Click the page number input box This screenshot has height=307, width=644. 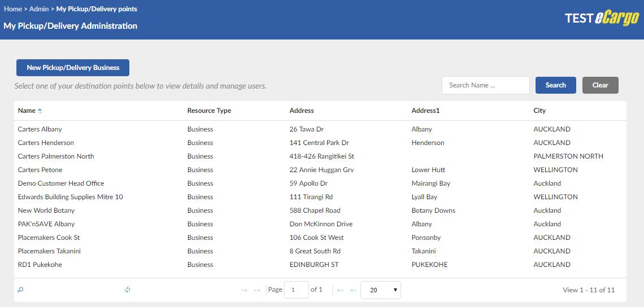(296, 290)
